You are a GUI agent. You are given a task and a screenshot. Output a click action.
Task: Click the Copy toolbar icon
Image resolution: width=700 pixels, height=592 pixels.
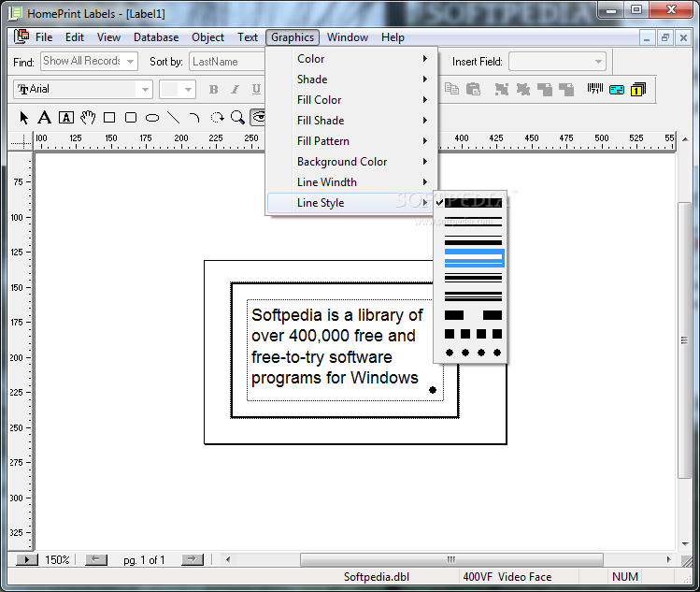(451, 90)
